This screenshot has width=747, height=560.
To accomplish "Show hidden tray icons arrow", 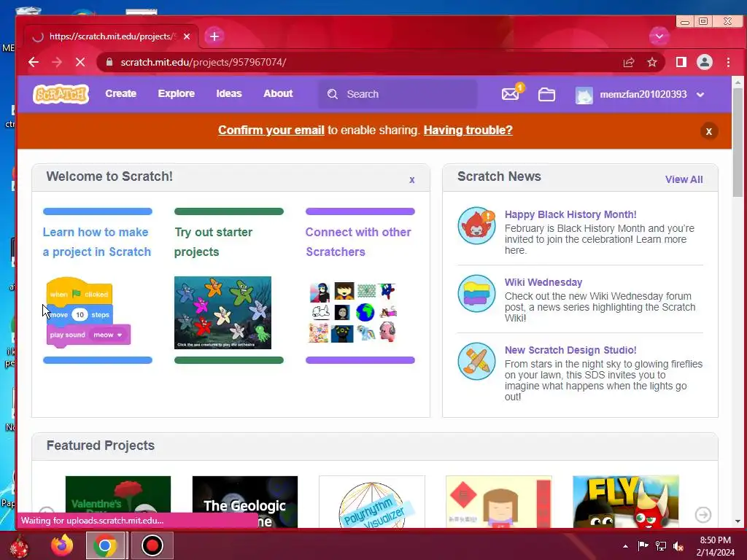I will (625, 546).
